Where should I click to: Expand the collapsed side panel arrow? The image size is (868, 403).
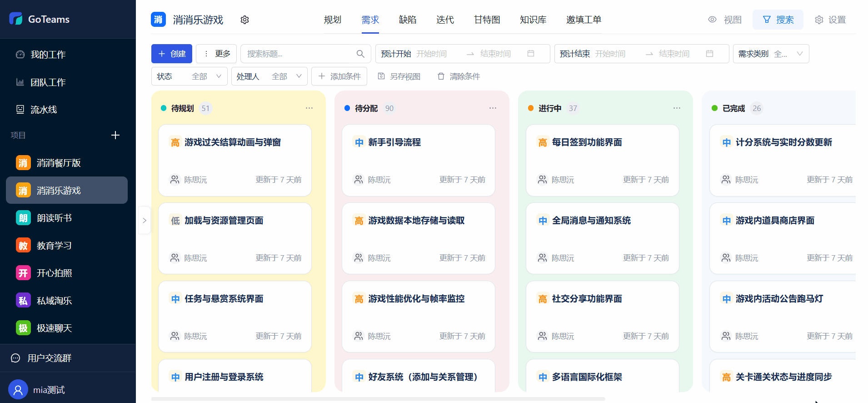[145, 220]
